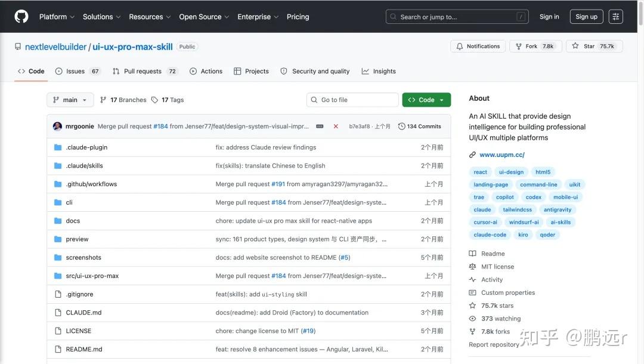
Task: Open the Resources dropdown
Action: [x=150, y=17]
